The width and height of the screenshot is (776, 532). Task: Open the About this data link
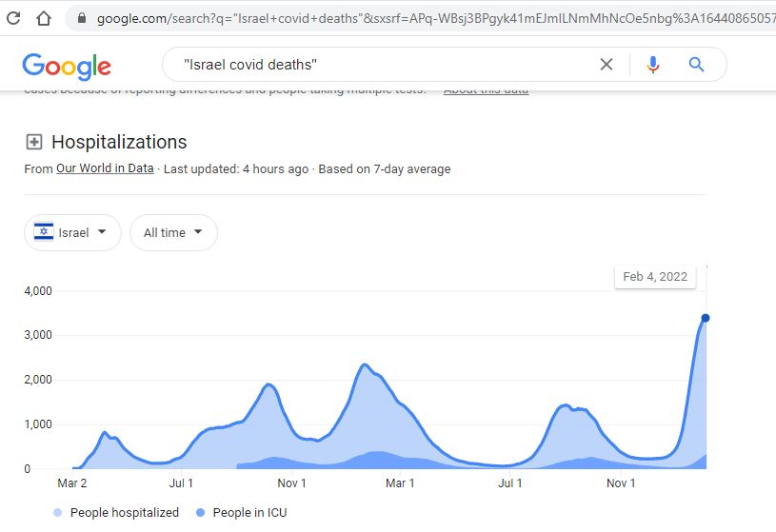click(x=486, y=90)
